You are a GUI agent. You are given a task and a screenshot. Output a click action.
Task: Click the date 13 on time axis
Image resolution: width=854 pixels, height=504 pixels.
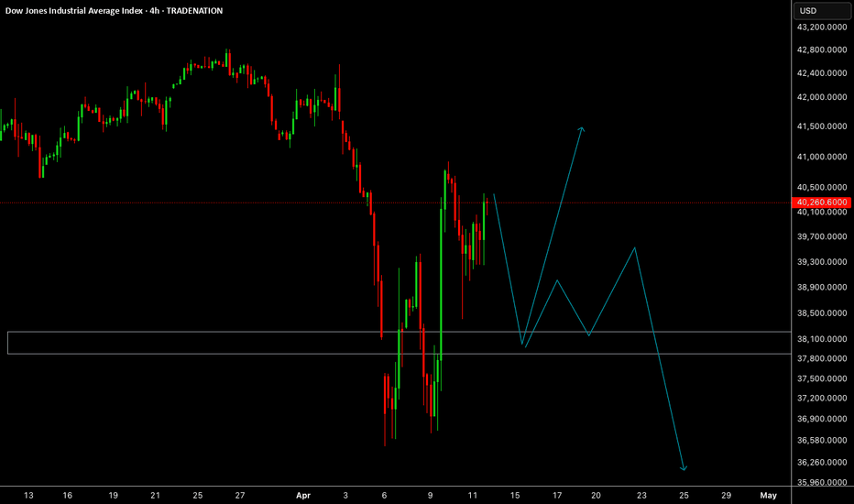[x=28, y=495]
